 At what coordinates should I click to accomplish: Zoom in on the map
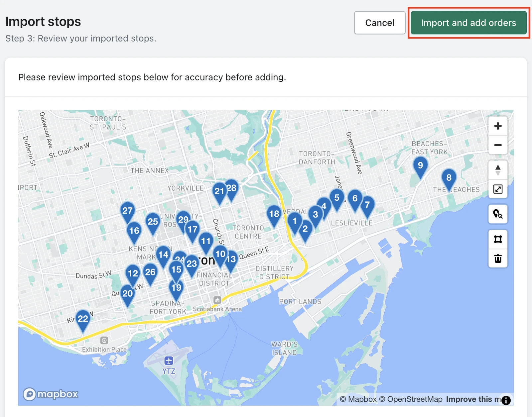click(498, 126)
